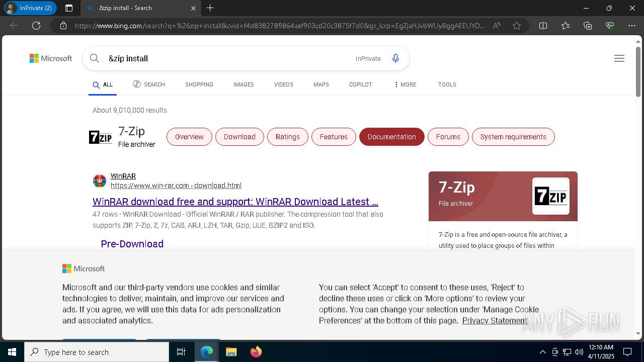Open the Pre-Download sublink

pos(132,244)
